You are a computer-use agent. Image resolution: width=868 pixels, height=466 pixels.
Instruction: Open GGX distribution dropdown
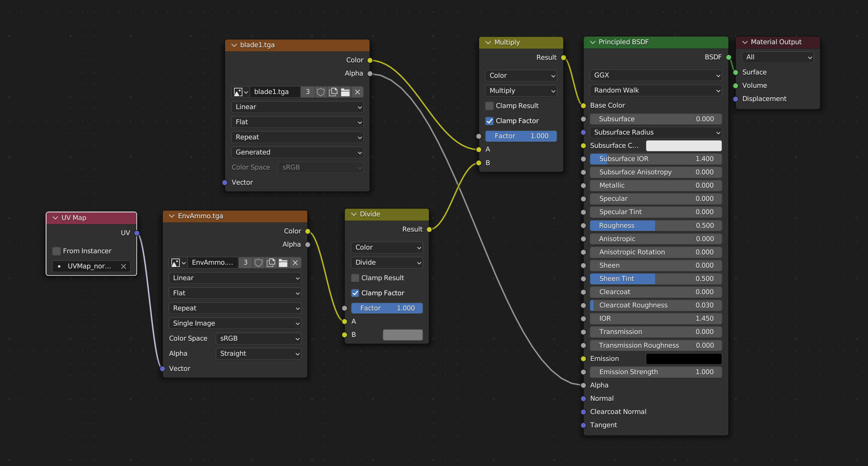[x=655, y=75]
